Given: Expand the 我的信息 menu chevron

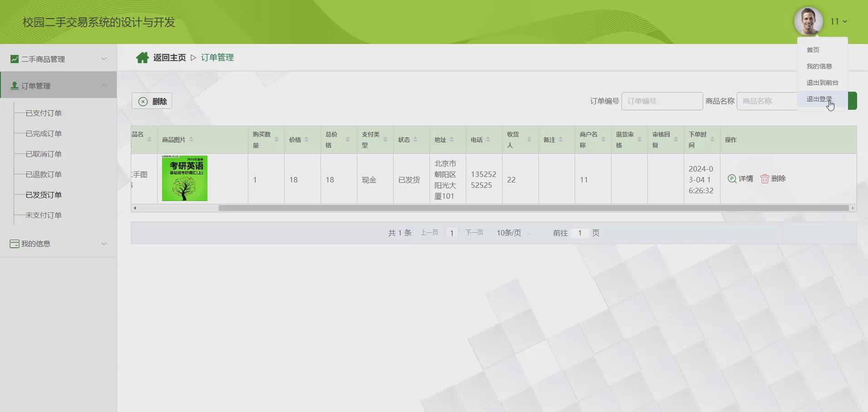Looking at the screenshot, I should point(104,244).
